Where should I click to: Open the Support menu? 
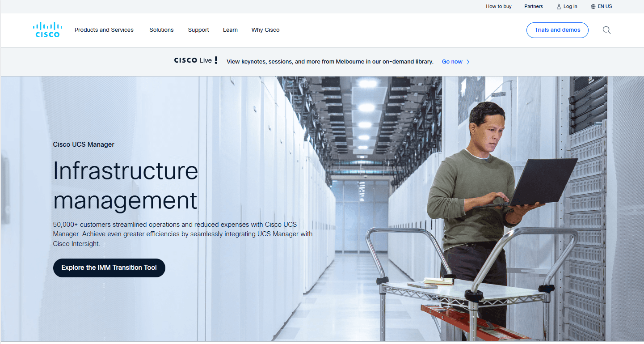tap(198, 30)
